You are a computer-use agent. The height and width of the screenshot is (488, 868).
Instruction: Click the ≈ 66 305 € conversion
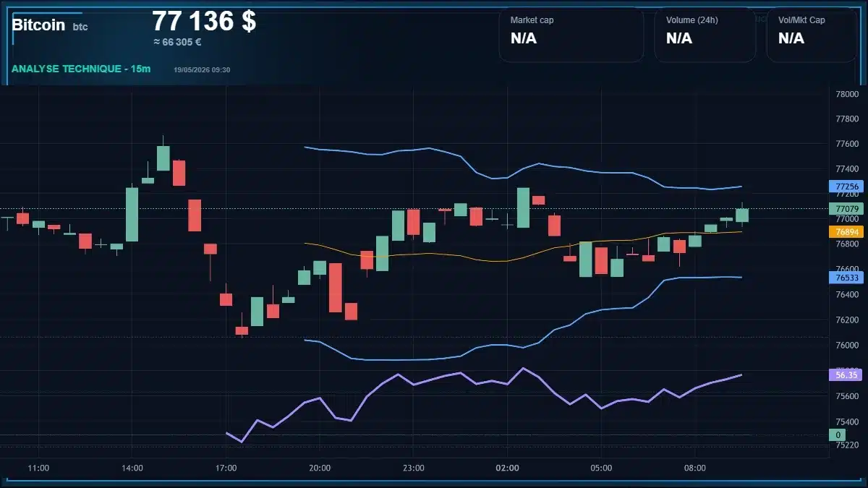click(177, 42)
